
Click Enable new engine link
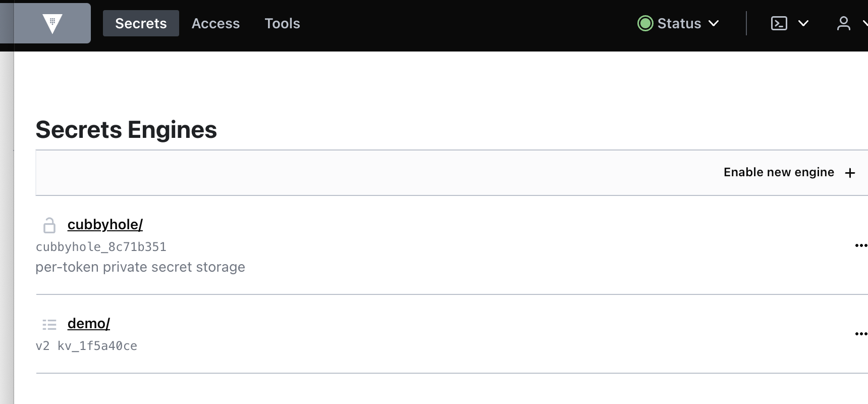tap(778, 172)
